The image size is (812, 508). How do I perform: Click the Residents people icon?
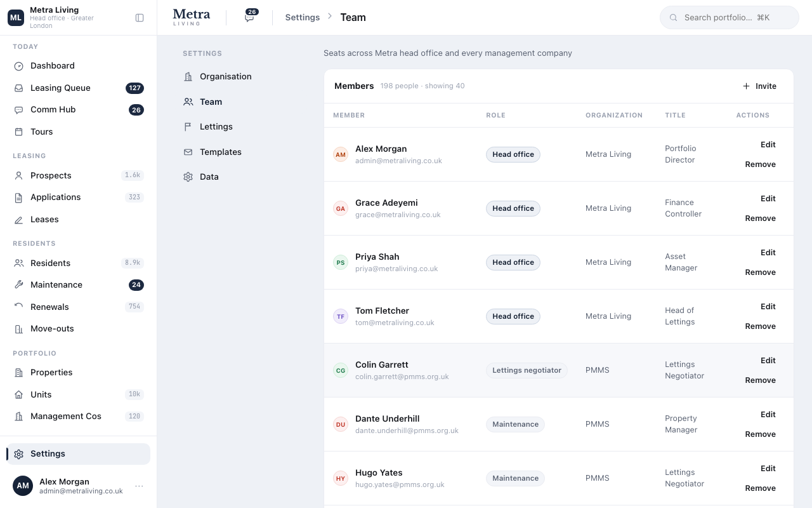[x=18, y=264]
